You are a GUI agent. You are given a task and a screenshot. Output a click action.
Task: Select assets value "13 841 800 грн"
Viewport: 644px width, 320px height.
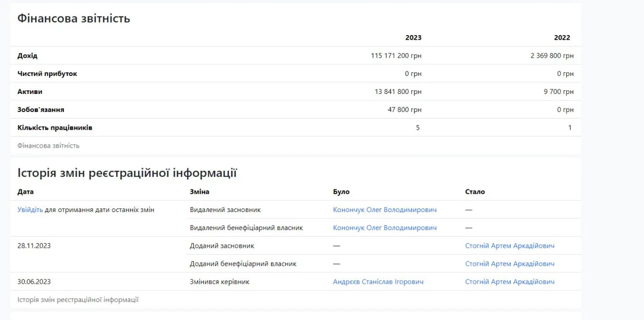click(398, 92)
